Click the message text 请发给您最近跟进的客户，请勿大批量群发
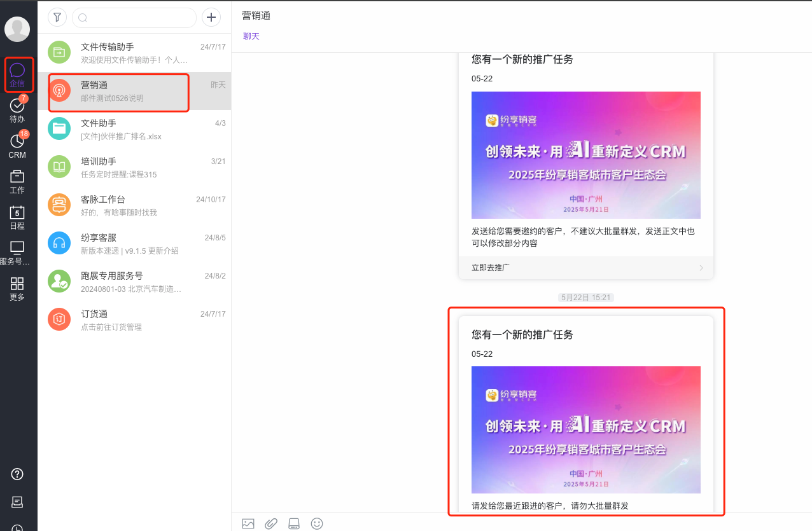The width and height of the screenshot is (812, 531). [550, 506]
